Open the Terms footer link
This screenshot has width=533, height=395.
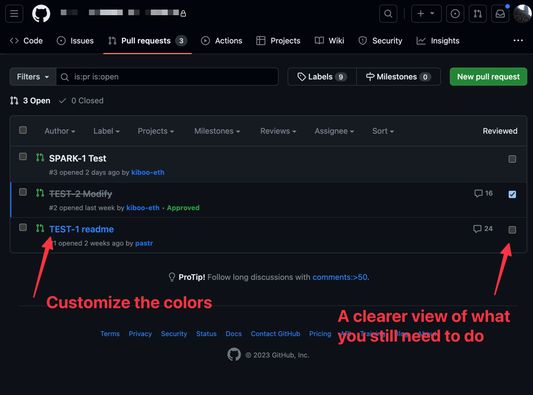tap(110, 334)
